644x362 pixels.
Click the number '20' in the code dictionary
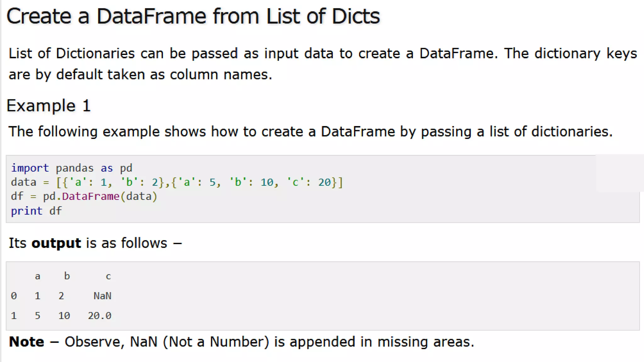tap(325, 182)
